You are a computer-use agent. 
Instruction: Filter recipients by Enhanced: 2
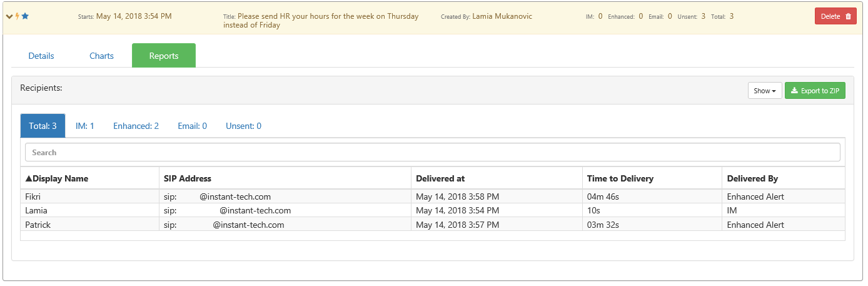(x=136, y=126)
